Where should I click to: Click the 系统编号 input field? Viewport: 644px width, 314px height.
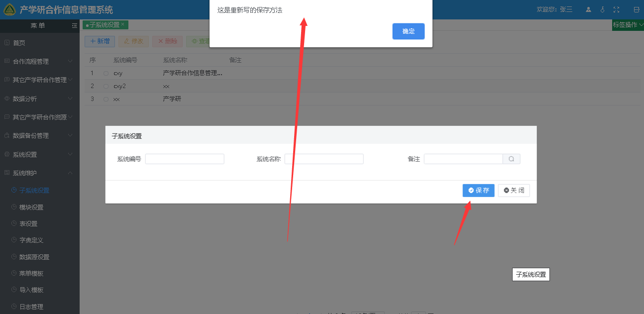click(185, 159)
